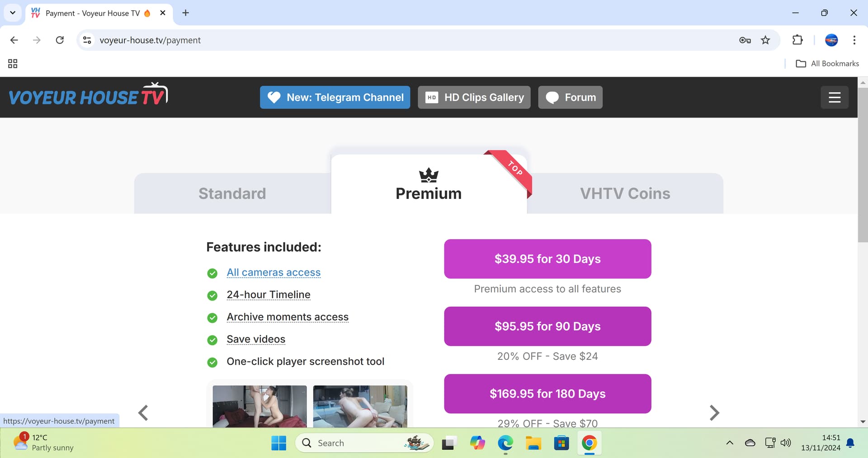Viewport: 868px width, 458px height.
Task: Switch to the Standard plan tab
Action: click(232, 194)
